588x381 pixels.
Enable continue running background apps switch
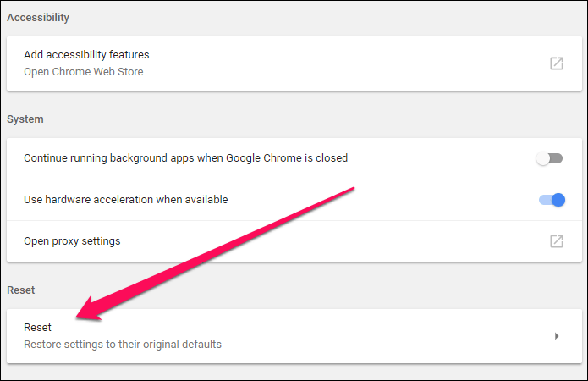click(x=550, y=158)
